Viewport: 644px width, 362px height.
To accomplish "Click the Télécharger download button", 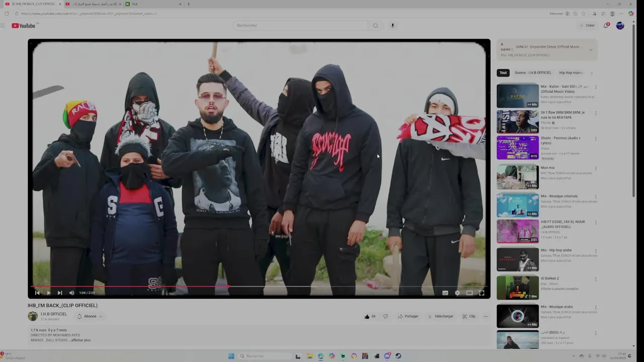I will point(441,316).
